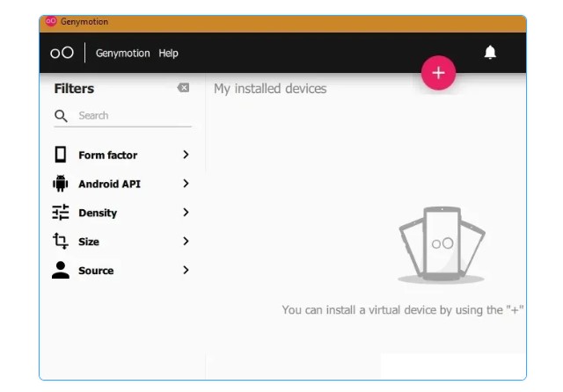Click the search magnifier icon
Screen dimensions: 563x392
[x=61, y=116]
